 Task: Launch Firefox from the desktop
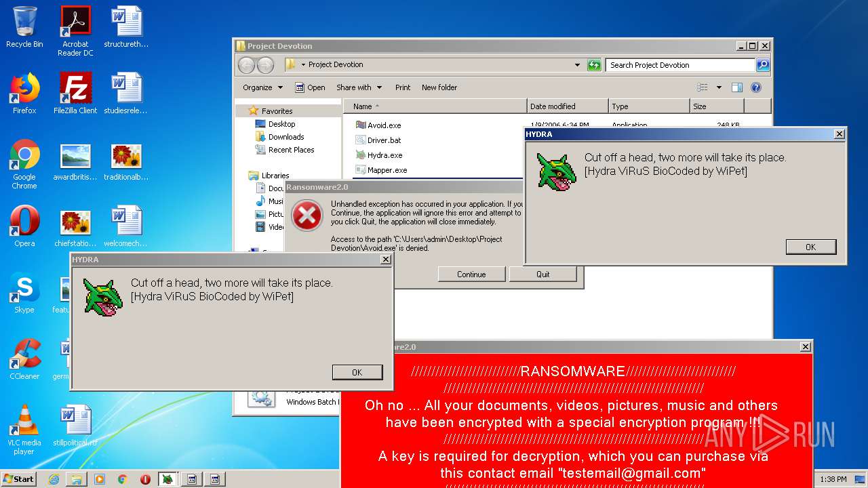pos(24,94)
